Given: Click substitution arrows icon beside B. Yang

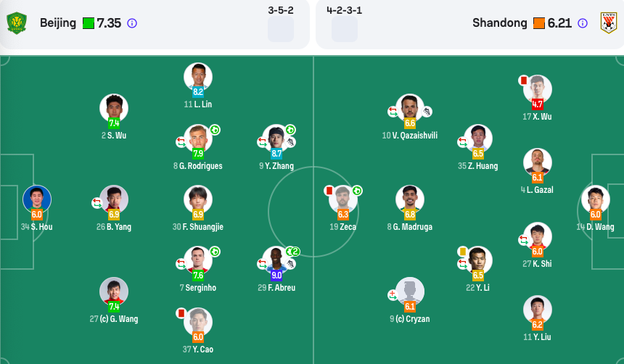Looking at the screenshot, I should (x=97, y=203).
